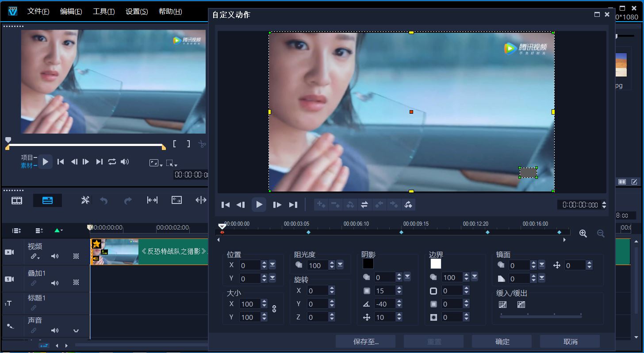Open the border opacity dropdown
Viewport: 644px width, 353px height.
pyautogui.click(x=475, y=277)
